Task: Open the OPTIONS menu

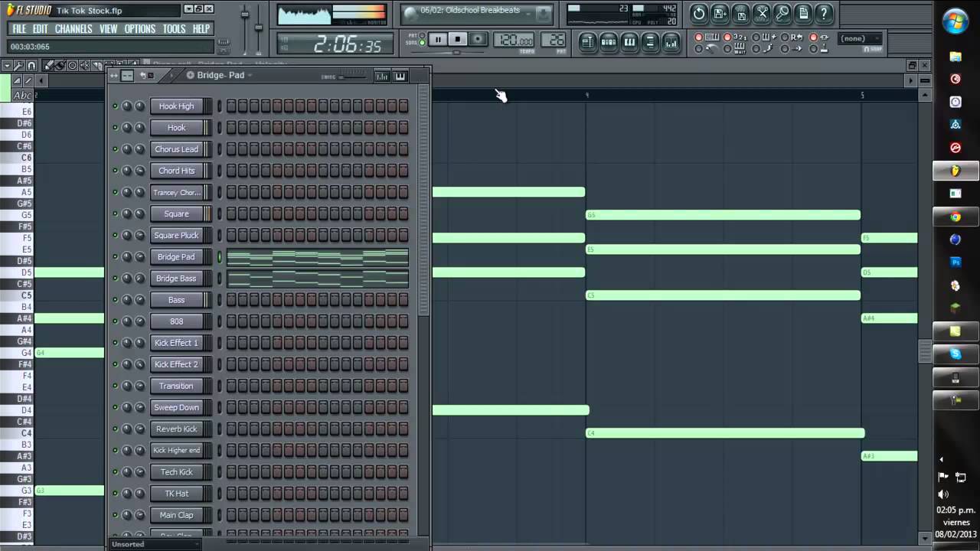Action: [140, 29]
